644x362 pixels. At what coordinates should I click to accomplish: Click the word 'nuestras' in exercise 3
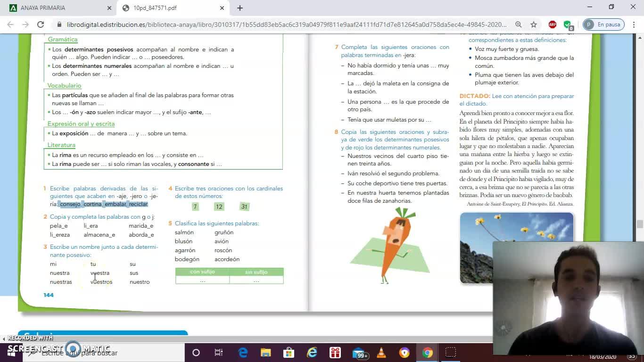click(x=61, y=282)
